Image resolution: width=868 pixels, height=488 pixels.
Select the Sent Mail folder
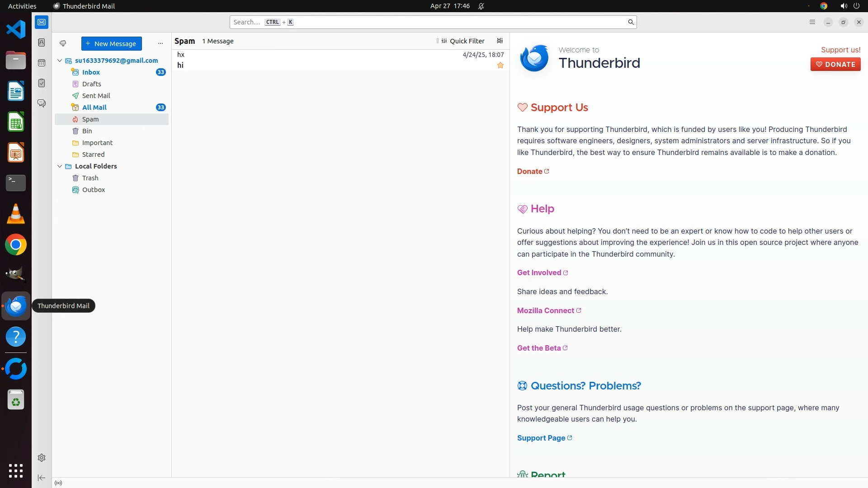[96, 96]
